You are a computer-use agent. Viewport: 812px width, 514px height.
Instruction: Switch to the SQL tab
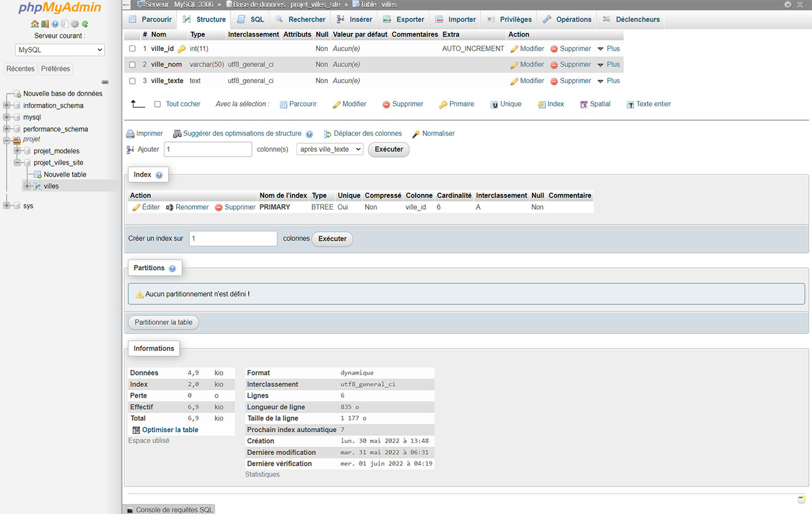point(251,20)
